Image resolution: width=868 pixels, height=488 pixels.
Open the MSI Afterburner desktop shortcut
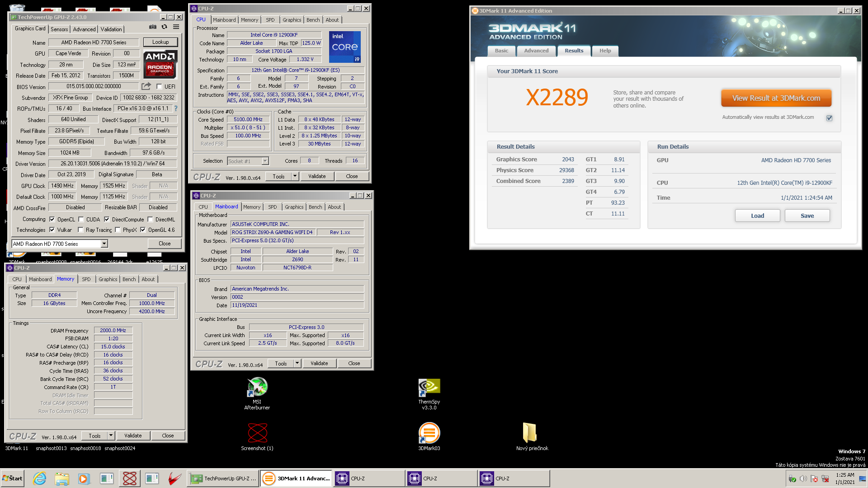tap(257, 394)
